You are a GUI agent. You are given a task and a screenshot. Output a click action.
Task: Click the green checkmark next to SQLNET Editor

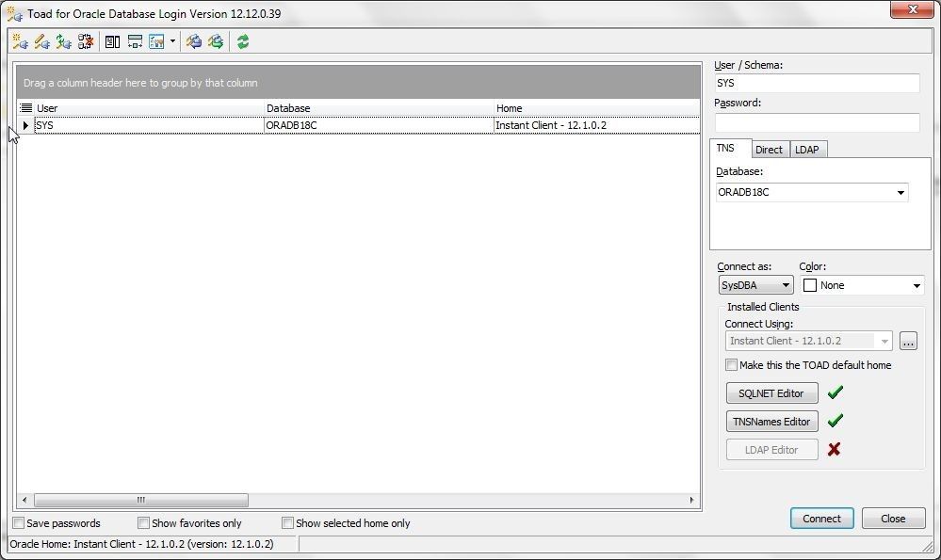[x=836, y=392]
